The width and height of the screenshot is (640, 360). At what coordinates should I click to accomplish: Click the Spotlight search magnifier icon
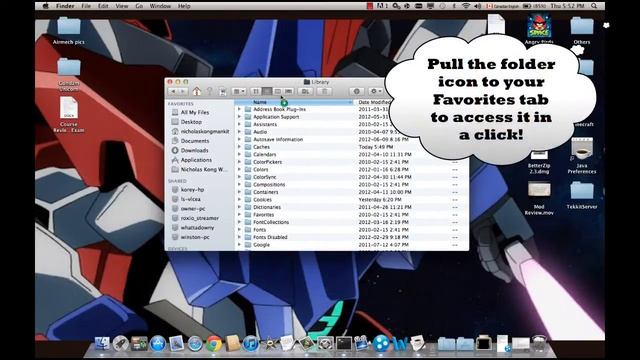pyautogui.click(x=594, y=6)
